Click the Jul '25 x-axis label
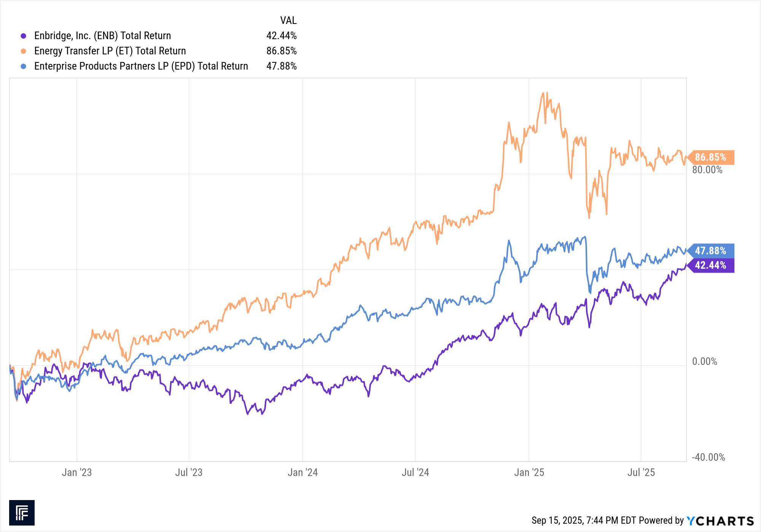This screenshot has width=761, height=532. pos(641,472)
